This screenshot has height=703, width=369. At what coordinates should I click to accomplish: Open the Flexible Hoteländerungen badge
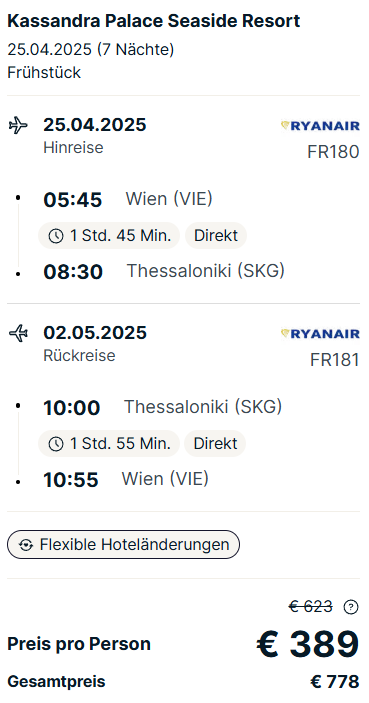tap(123, 545)
